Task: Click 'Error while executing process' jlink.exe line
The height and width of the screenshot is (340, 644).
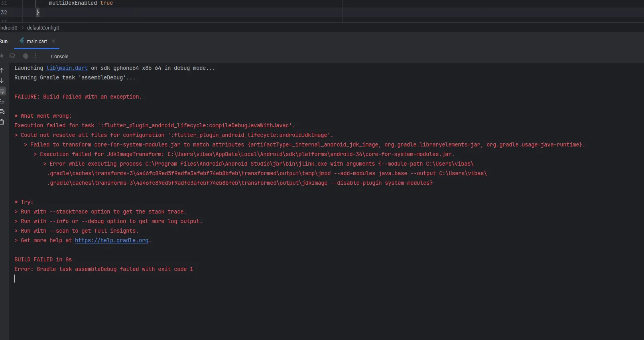Action: coord(258,164)
